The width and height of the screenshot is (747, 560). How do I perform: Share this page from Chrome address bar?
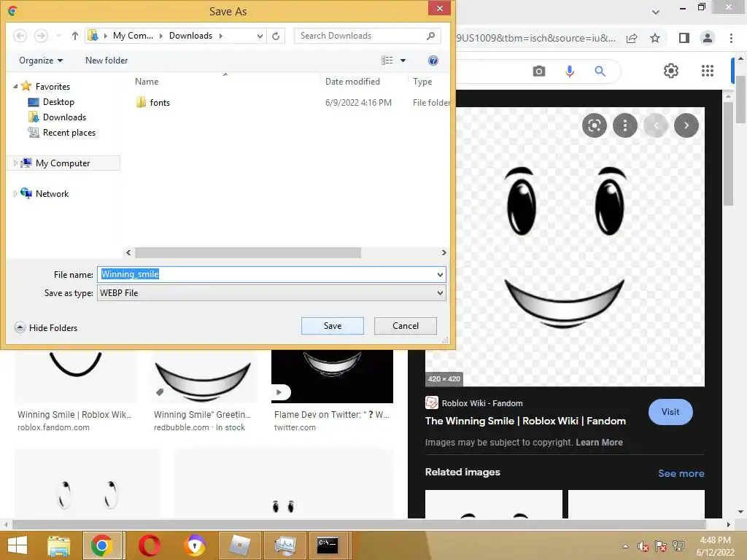point(632,38)
